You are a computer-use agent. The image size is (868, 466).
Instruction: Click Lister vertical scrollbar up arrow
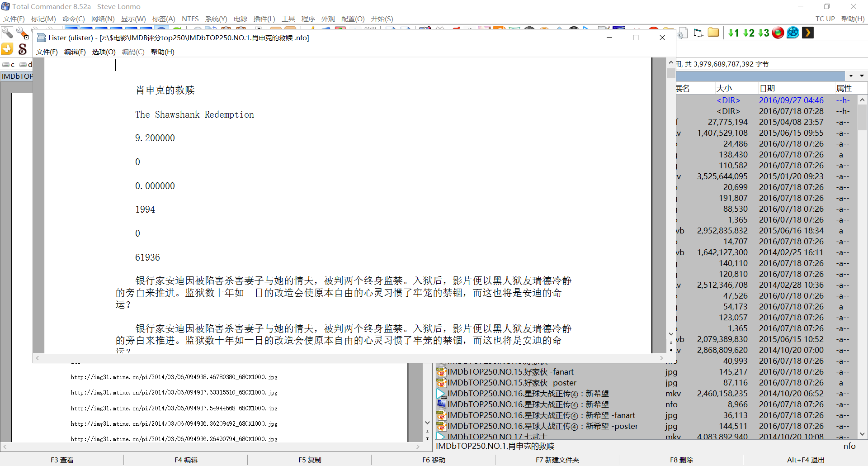point(671,63)
